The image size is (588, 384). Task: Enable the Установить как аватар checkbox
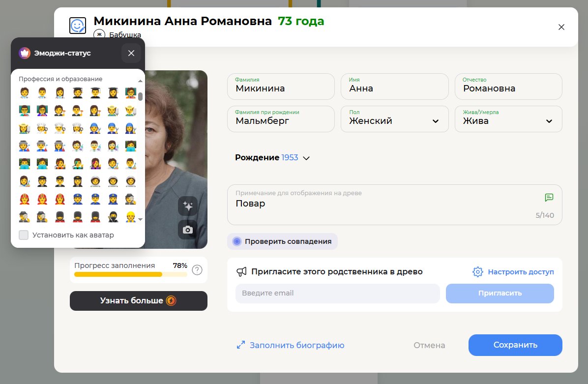(x=24, y=235)
